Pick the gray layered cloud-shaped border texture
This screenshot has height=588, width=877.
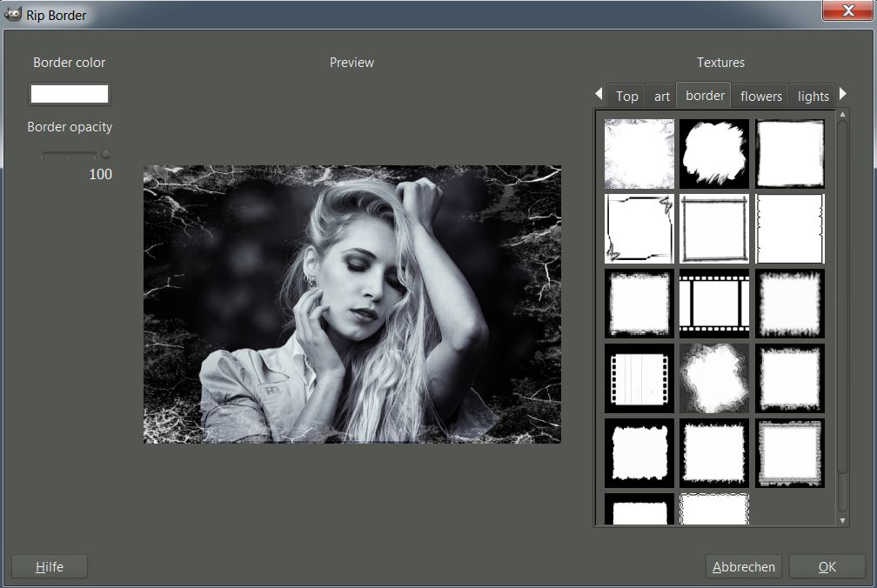point(714,378)
